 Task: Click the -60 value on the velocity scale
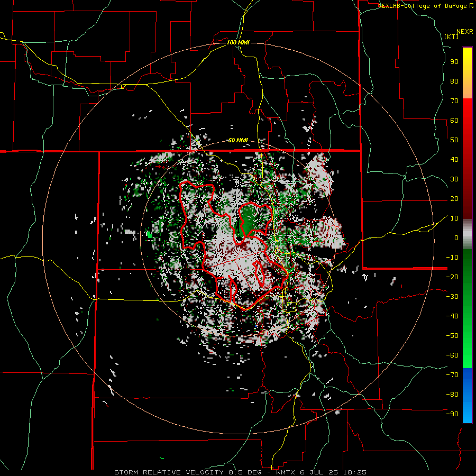(x=452, y=355)
